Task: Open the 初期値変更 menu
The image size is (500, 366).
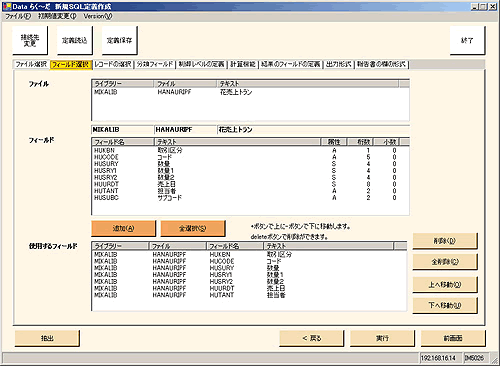Action: pos(57,16)
